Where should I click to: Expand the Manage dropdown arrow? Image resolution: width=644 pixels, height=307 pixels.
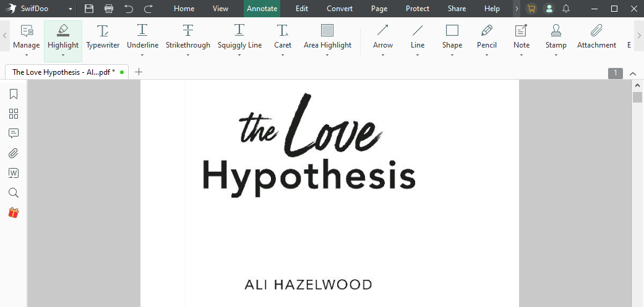26,55
